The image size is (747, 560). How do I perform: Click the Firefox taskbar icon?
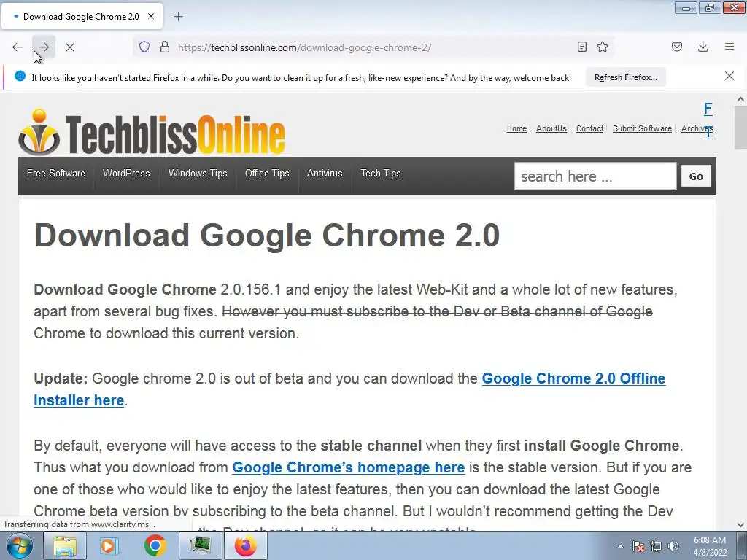pos(245,545)
